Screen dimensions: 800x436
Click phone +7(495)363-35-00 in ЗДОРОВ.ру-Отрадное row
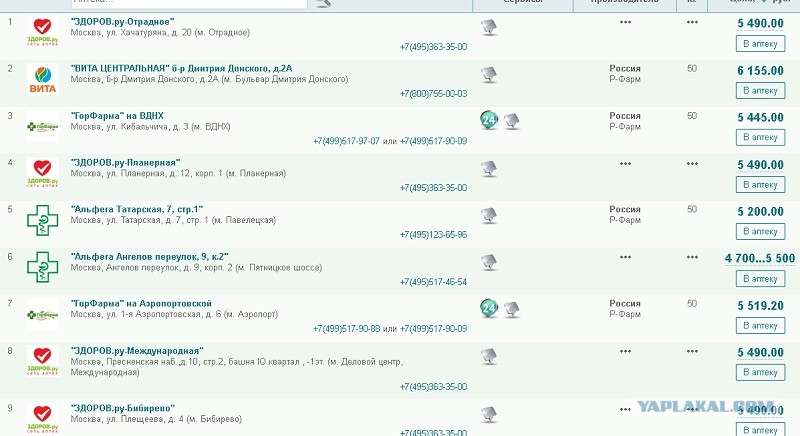(433, 47)
